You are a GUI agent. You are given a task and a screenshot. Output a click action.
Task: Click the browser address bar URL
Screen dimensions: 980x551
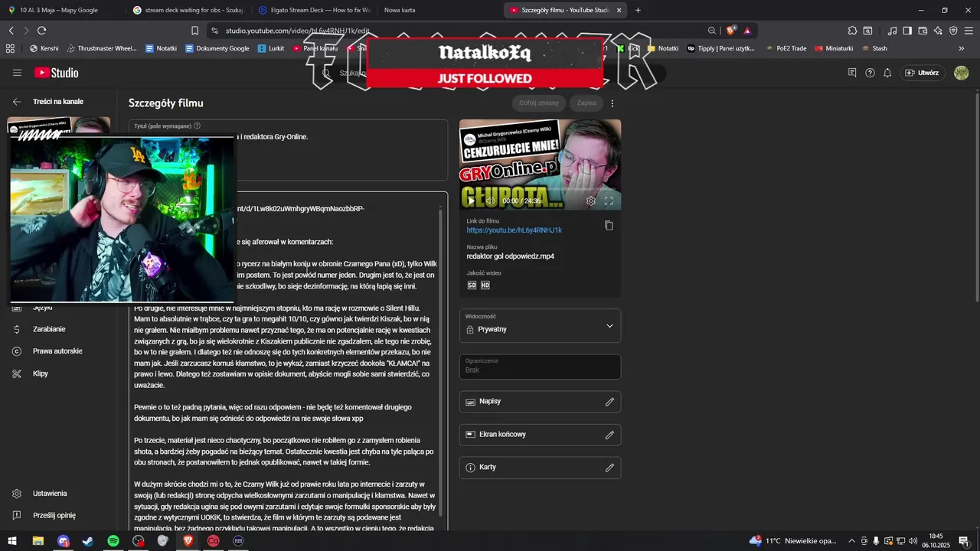pos(297,31)
